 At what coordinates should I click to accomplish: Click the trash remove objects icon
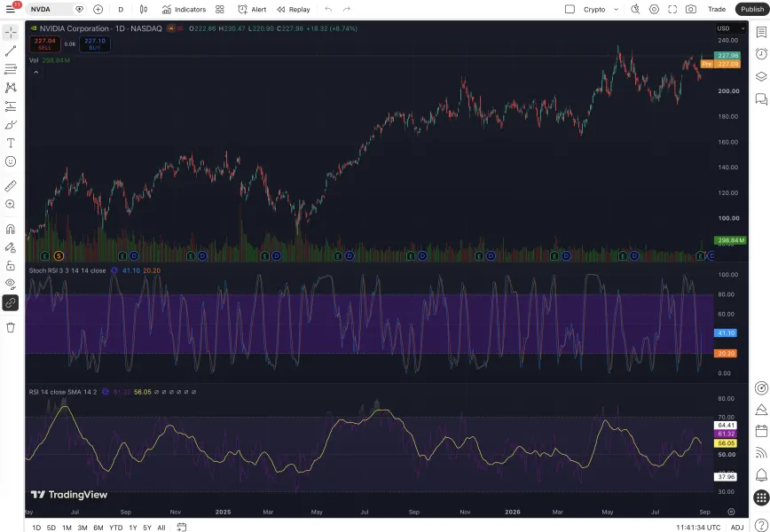point(11,327)
